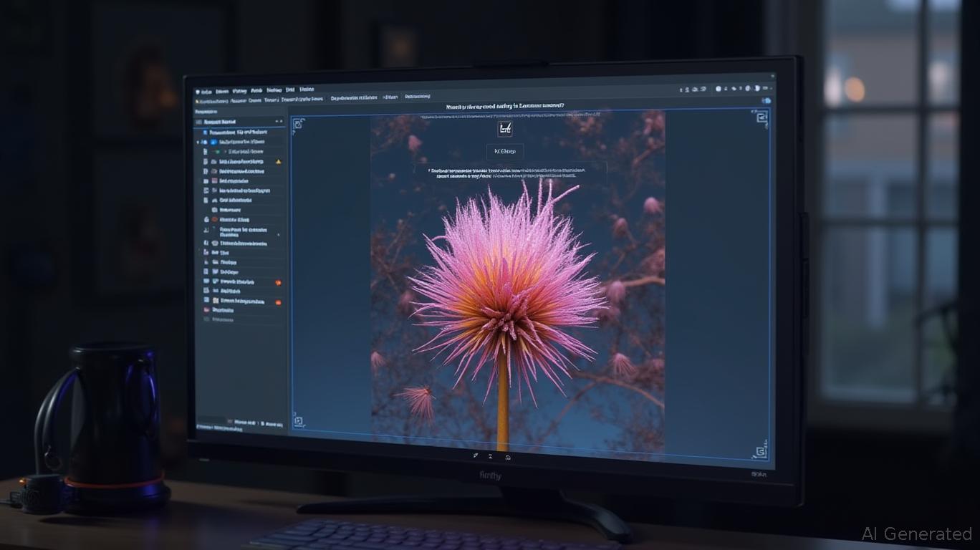Click the canvas frame's bottom-right corner icon

(760, 452)
